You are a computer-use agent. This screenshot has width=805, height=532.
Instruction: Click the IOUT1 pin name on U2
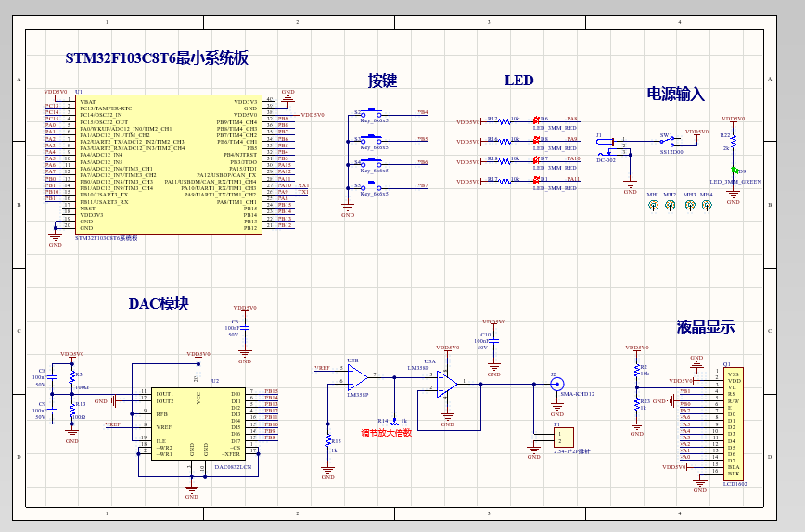pyautogui.click(x=165, y=394)
